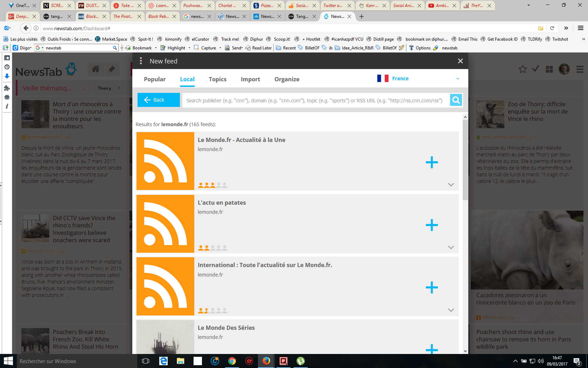Open Microsoft Edge from the taskbar
Viewport: 588px width, 368px height.
pyautogui.click(x=163, y=361)
